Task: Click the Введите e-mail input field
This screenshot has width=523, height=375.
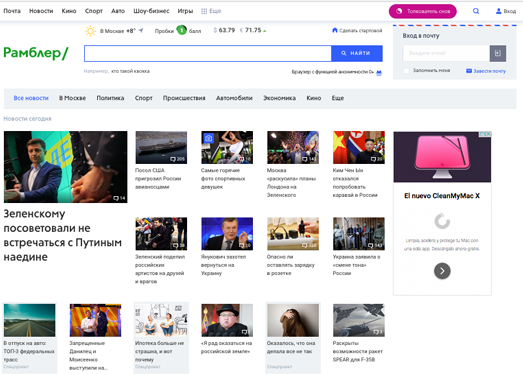Action: pos(446,53)
